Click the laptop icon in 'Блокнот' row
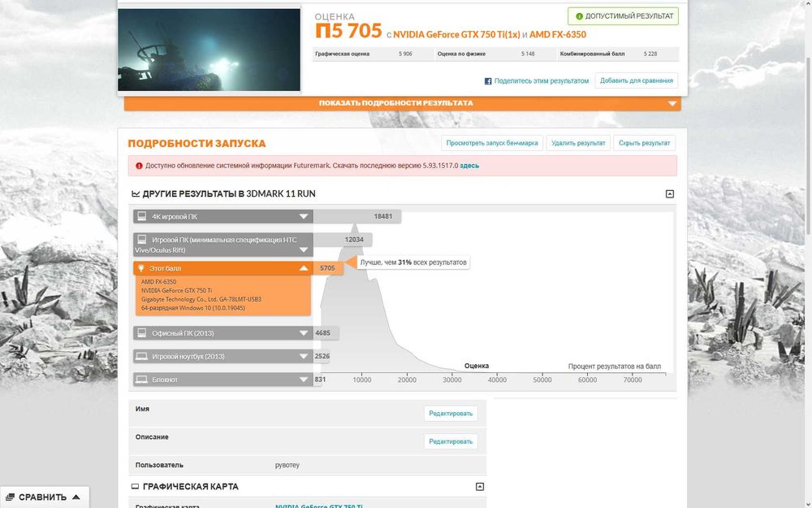This screenshot has width=812, height=508. point(142,380)
